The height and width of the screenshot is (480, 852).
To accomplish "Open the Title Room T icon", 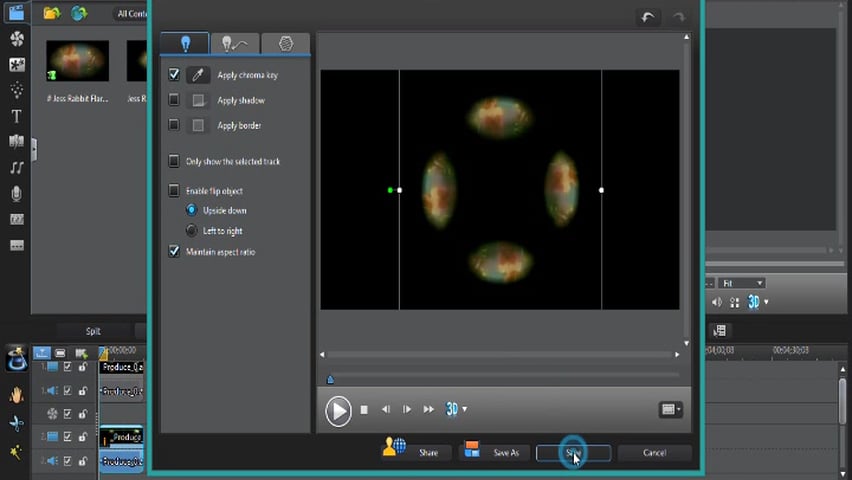I will (x=16, y=116).
